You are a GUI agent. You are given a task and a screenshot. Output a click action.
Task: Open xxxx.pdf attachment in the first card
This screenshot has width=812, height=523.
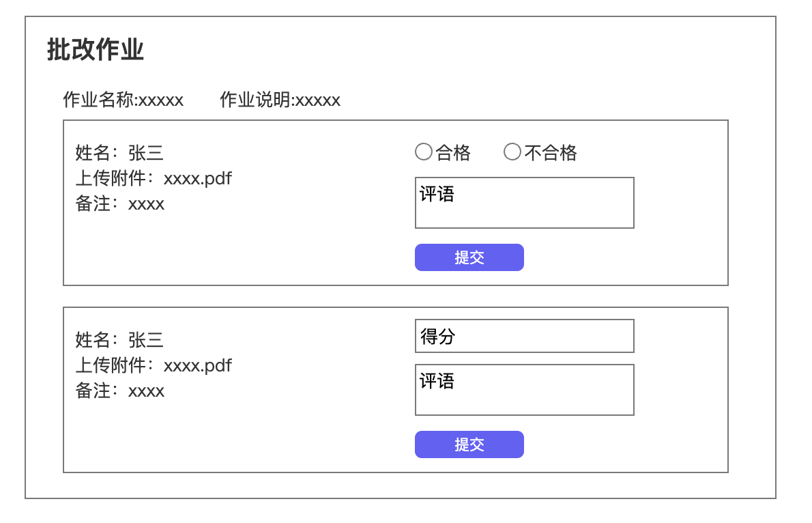198,179
